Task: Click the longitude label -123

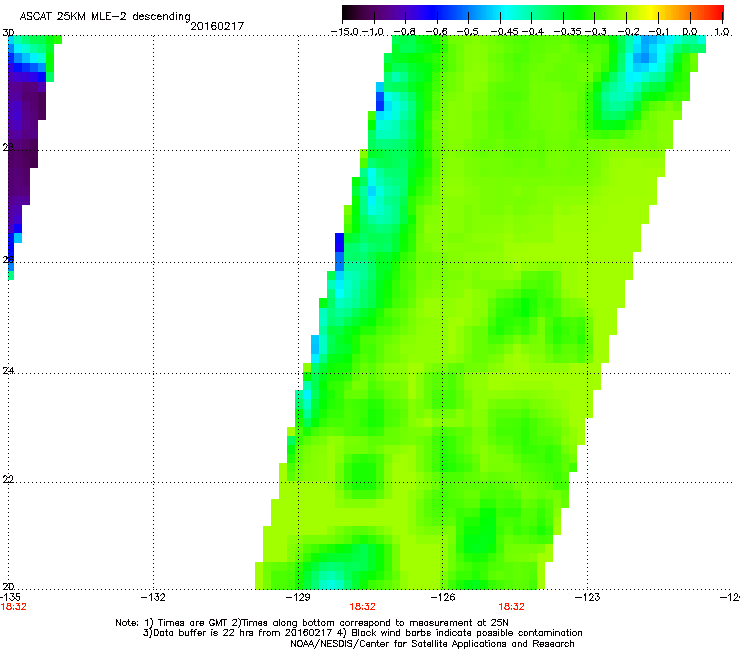Action: [588, 597]
